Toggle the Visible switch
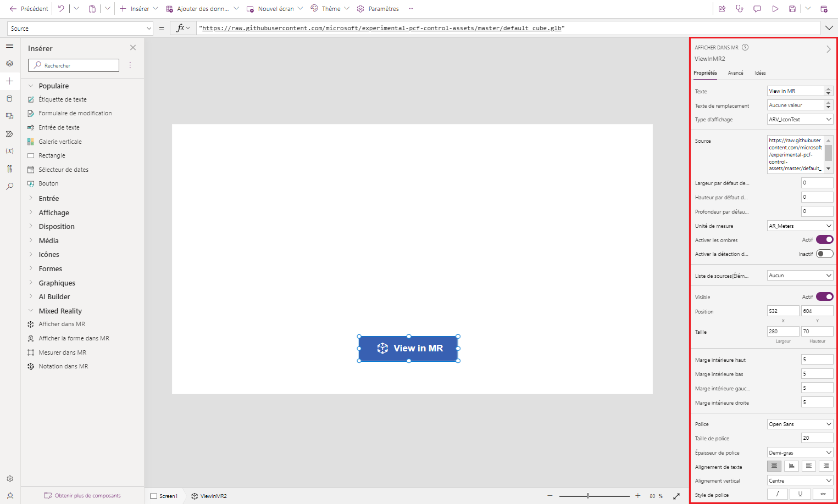 pyautogui.click(x=824, y=296)
